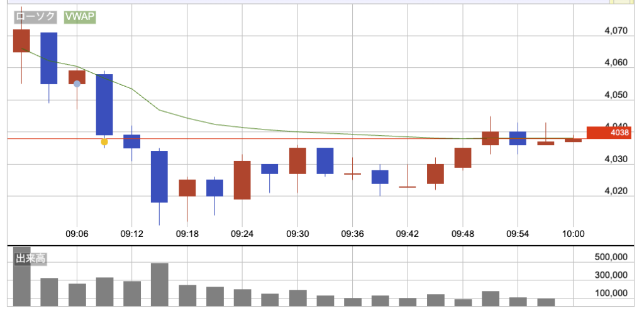
Task: Click the blue candle at 09:54
Action: [x=518, y=138]
